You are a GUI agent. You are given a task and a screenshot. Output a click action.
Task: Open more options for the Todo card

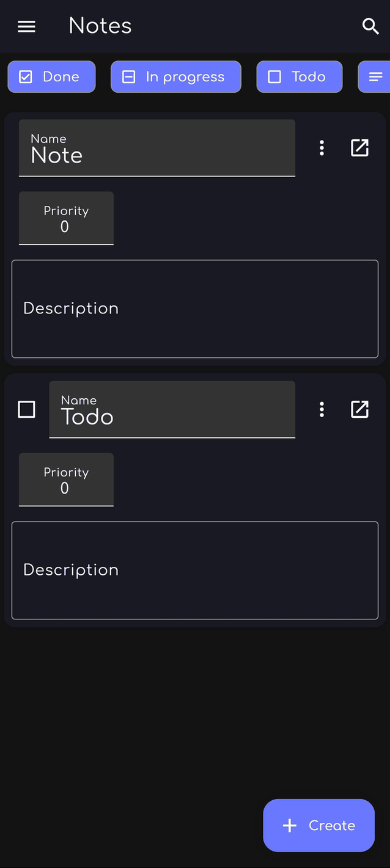(x=322, y=409)
